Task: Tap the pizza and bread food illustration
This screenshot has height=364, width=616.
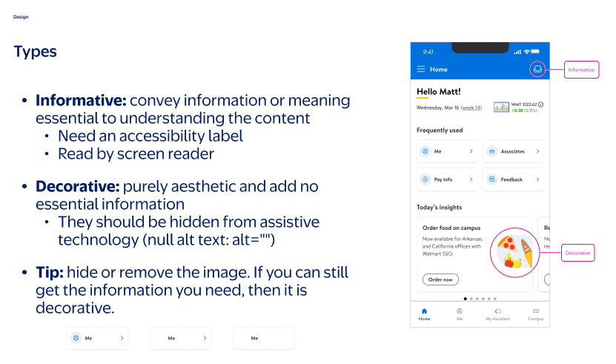Action: 515,252
